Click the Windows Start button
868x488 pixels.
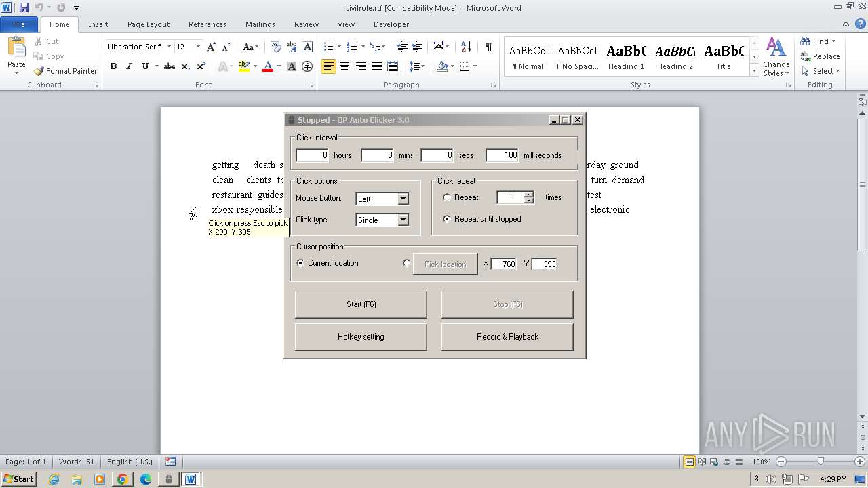(19, 479)
